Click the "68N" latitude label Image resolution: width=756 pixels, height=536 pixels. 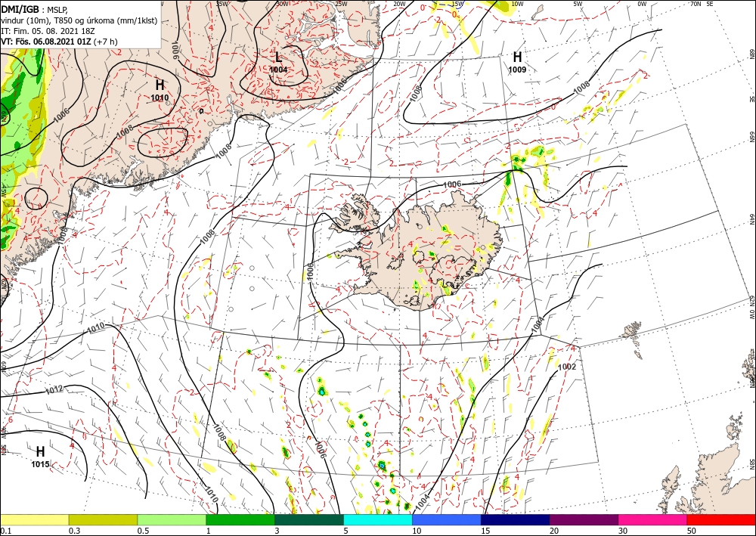[751, 54]
